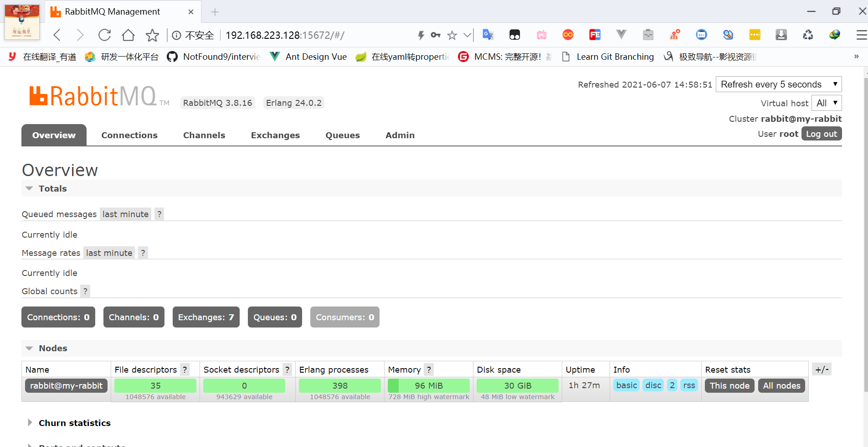The image size is (868, 447).
Task: Open the Google Translate extension icon
Action: point(488,34)
